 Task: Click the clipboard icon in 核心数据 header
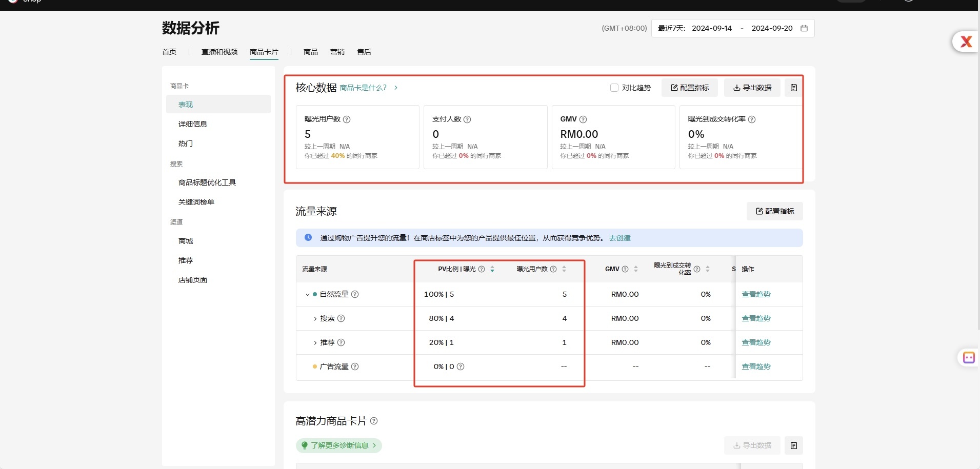(x=794, y=88)
